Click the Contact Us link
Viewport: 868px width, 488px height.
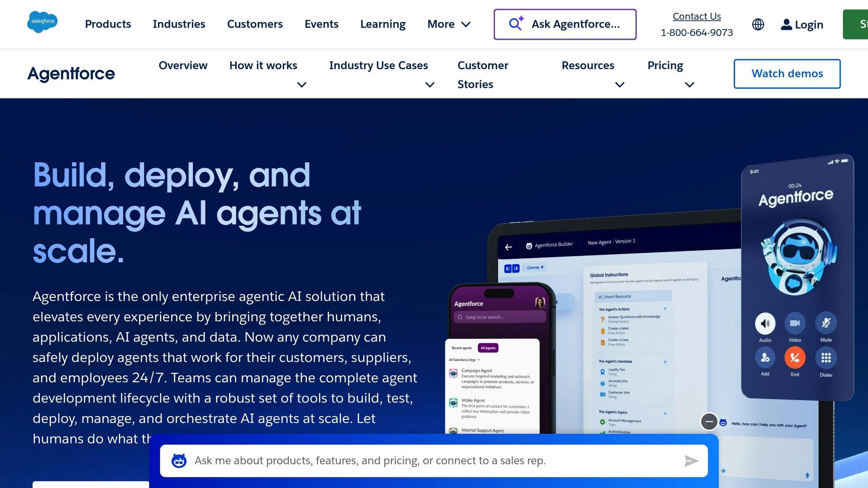(696, 16)
